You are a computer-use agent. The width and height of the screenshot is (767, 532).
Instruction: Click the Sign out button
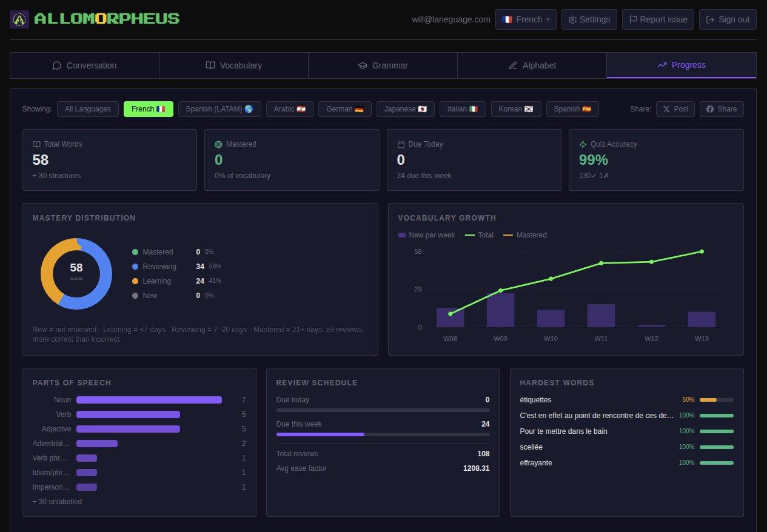click(728, 19)
